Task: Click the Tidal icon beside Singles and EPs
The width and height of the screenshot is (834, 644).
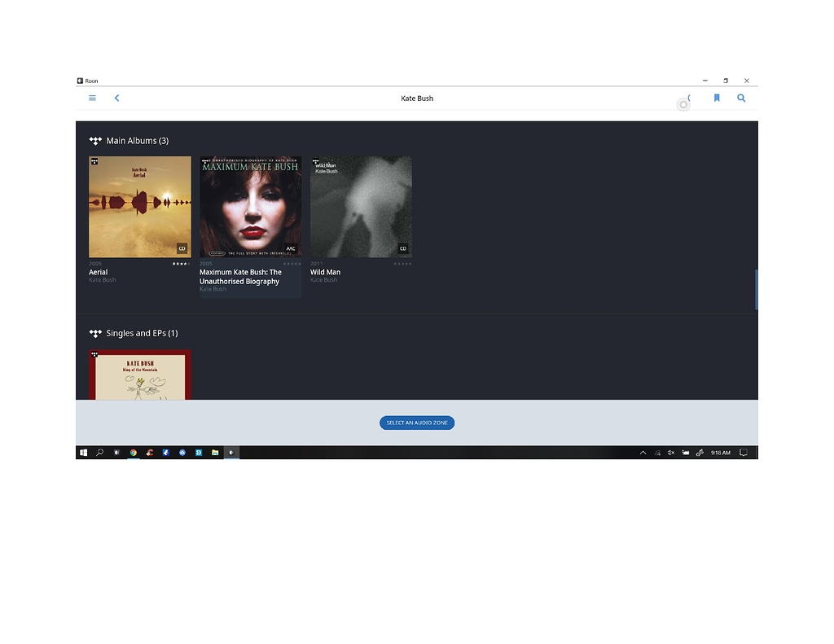Action: point(94,333)
